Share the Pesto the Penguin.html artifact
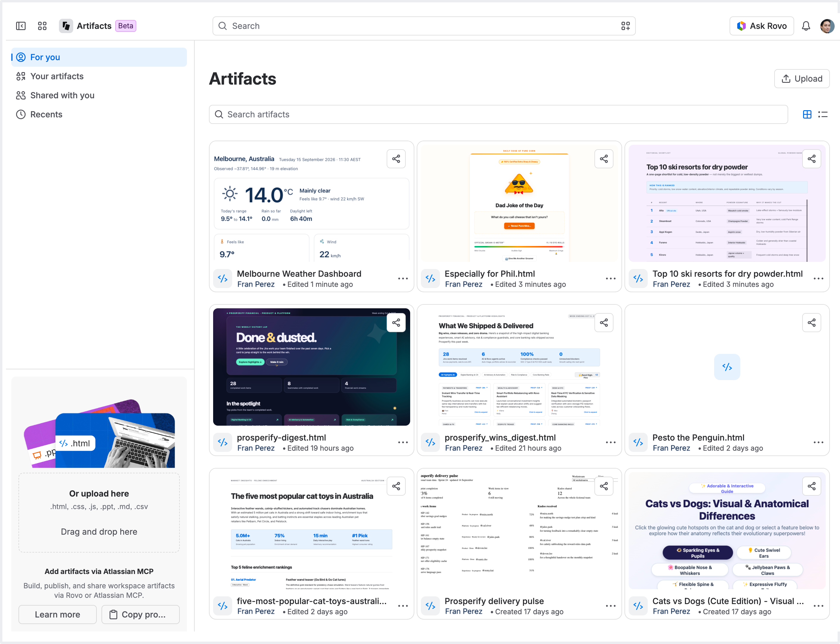 tap(811, 322)
